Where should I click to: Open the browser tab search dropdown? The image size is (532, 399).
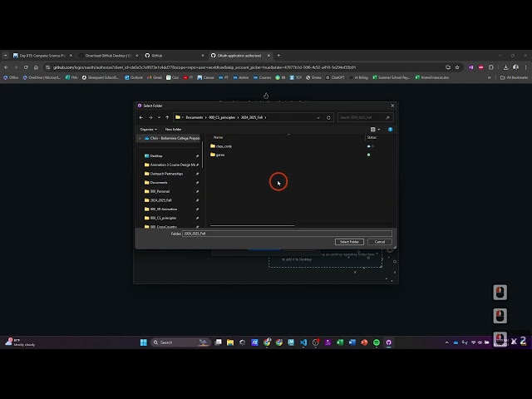[x=6, y=56]
